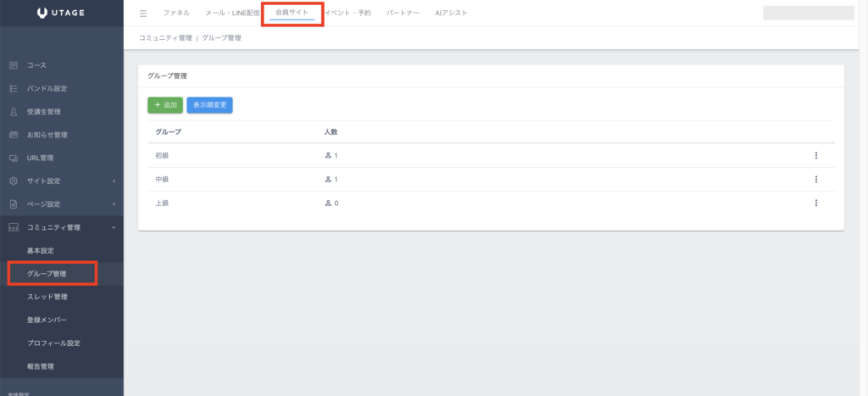Select the 会員サイト tab
This screenshot has height=396, width=868.
pyautogui.click(x=292, y=12)
